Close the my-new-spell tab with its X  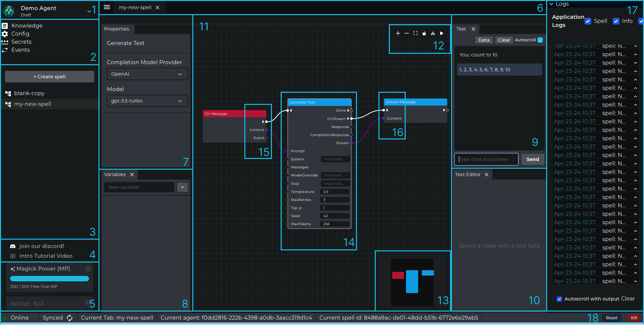pos(157,7)
